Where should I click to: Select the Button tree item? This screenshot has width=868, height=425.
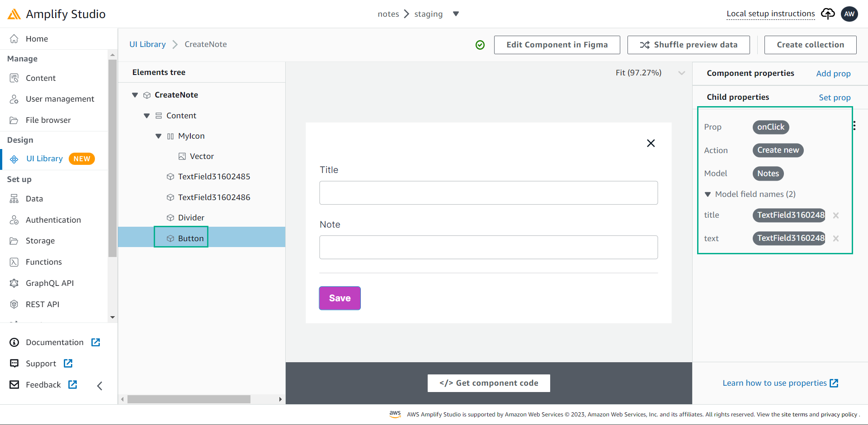(x=191, y=238)
